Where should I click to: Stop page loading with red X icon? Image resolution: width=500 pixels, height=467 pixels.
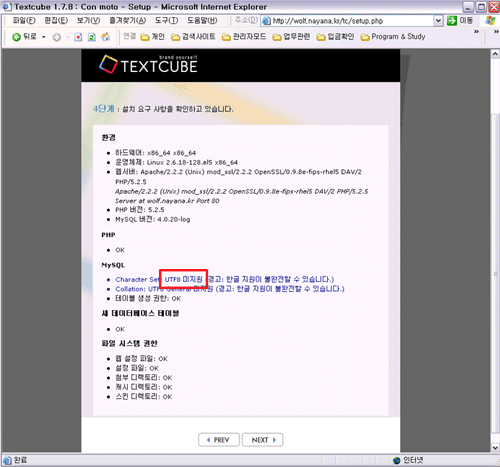pyautogui.click(x=78, y=37)
